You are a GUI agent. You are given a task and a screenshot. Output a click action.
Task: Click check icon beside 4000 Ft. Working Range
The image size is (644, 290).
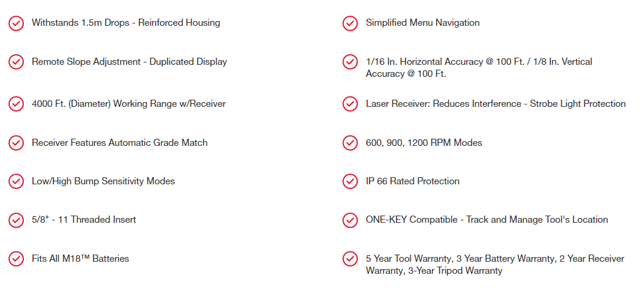tap(16, 104)
